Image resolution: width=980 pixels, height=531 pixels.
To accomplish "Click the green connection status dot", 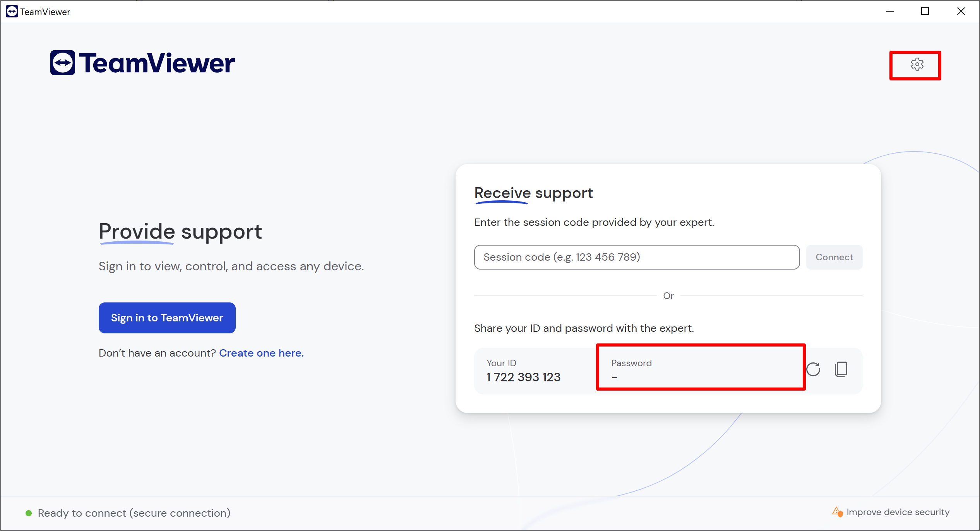I will click(x=29, y=513).
